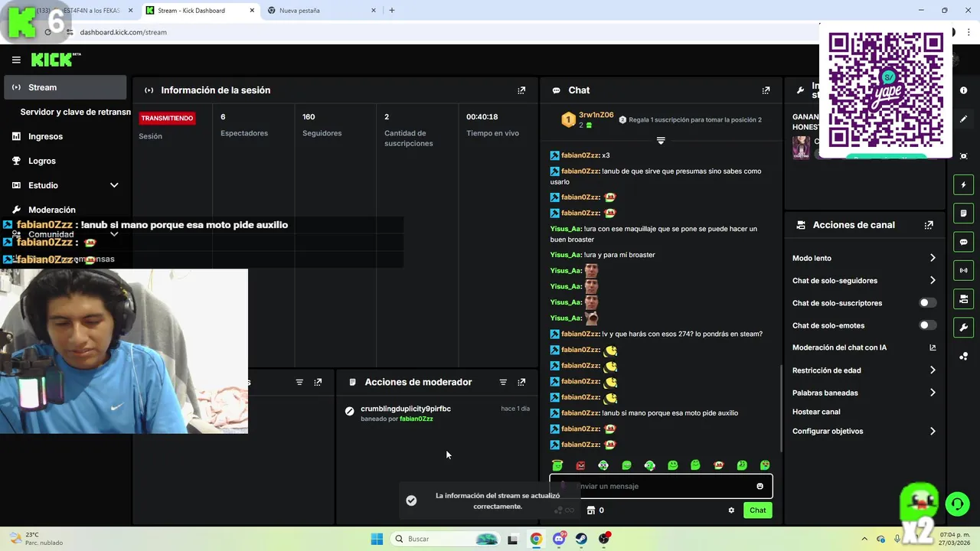Click the green headset support button
This screenshot has height=551, width=980.
[x=957, y=504]
